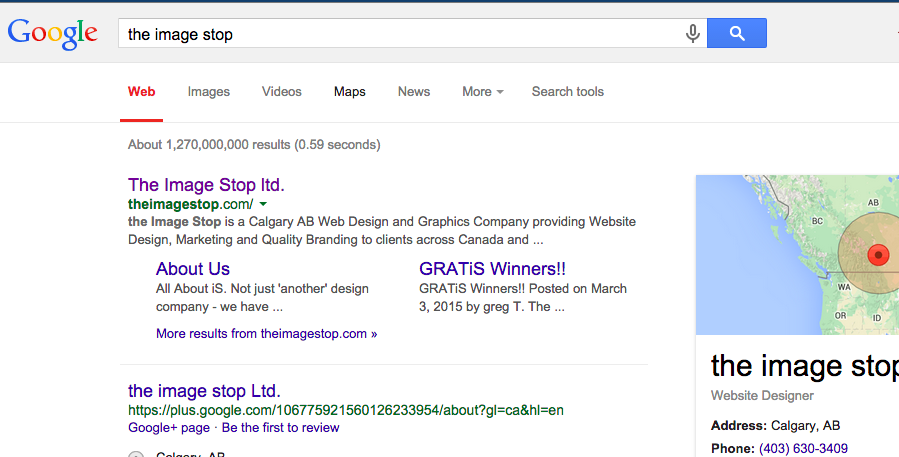This screenshot has width=899, height=457.
Task: Expand the green arrow beside theimagestop.com
Action: point(263,204)
